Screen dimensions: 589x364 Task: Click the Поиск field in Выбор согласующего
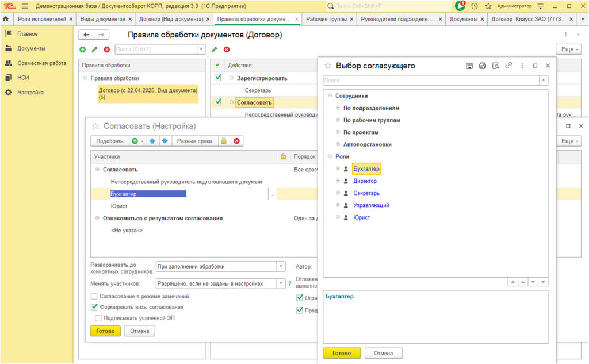(x=431, y=81)
